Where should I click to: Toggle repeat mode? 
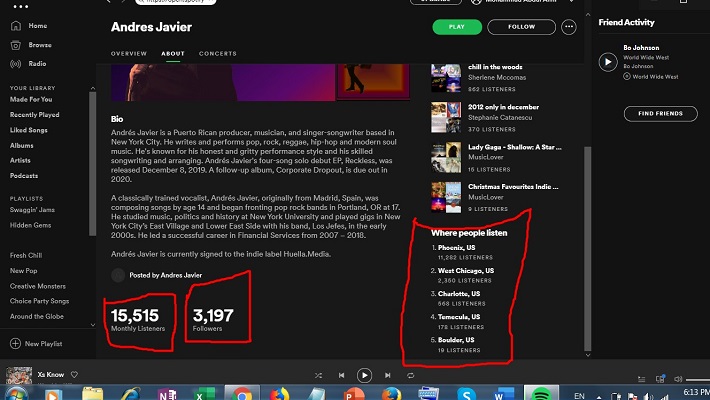pyautogui.click(x=411, y=375)
